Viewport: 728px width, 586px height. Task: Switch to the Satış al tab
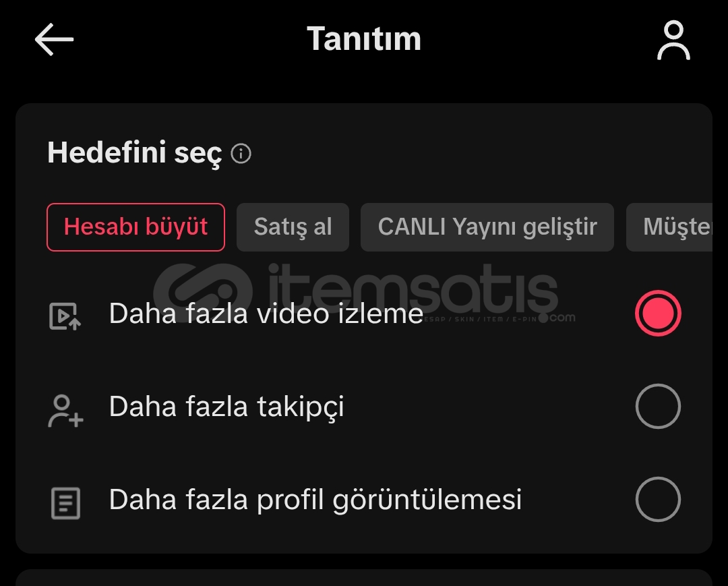293,227
